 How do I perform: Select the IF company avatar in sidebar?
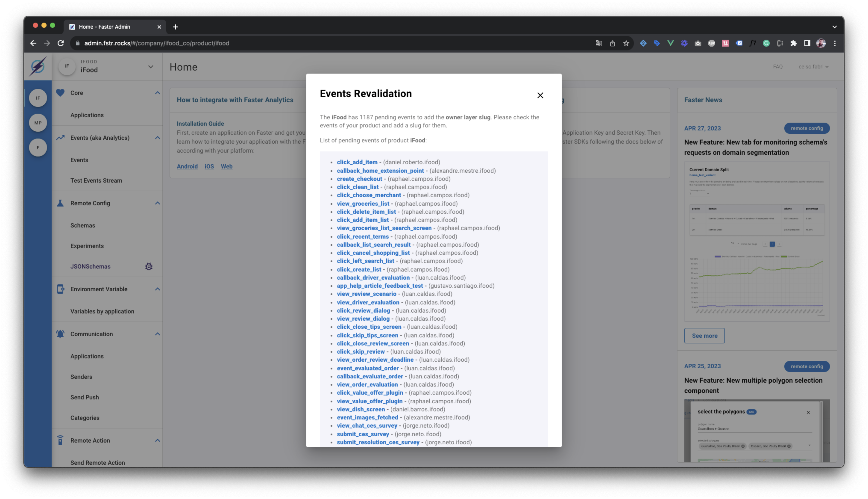(x=38, y=98)
